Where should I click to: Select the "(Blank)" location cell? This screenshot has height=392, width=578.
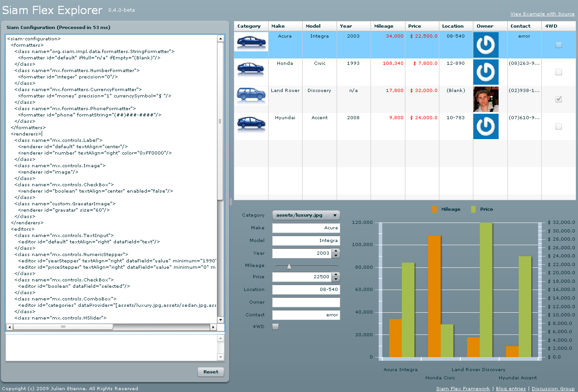[x=456, y=91]
